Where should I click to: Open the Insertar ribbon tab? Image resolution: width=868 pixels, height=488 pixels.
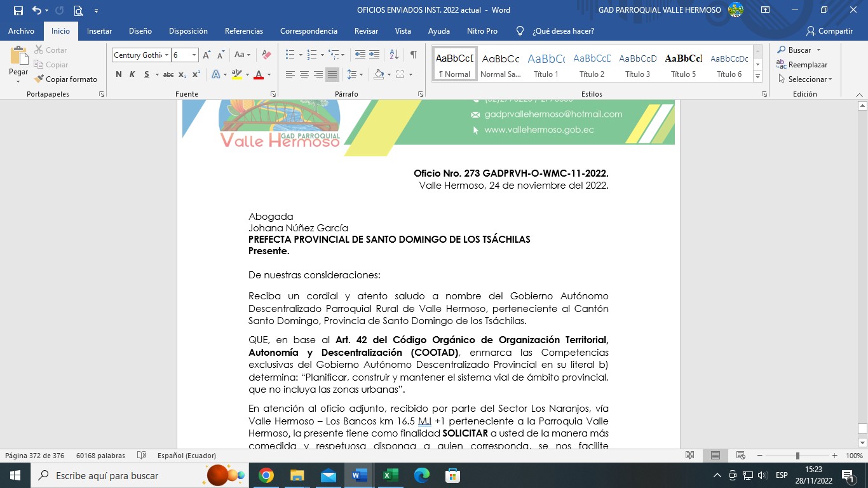pos(99,31)
